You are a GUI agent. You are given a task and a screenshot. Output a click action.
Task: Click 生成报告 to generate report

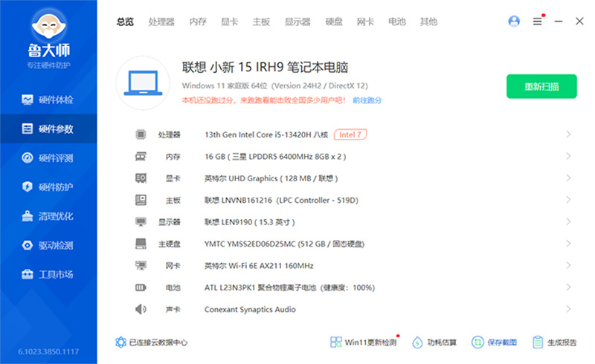pos(554,342)
